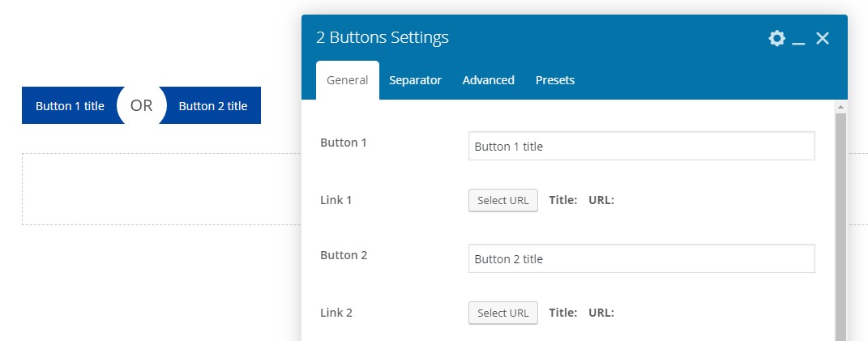
Task: Click the scrollbar up arrow in settings panel
Action: [840, 107]
